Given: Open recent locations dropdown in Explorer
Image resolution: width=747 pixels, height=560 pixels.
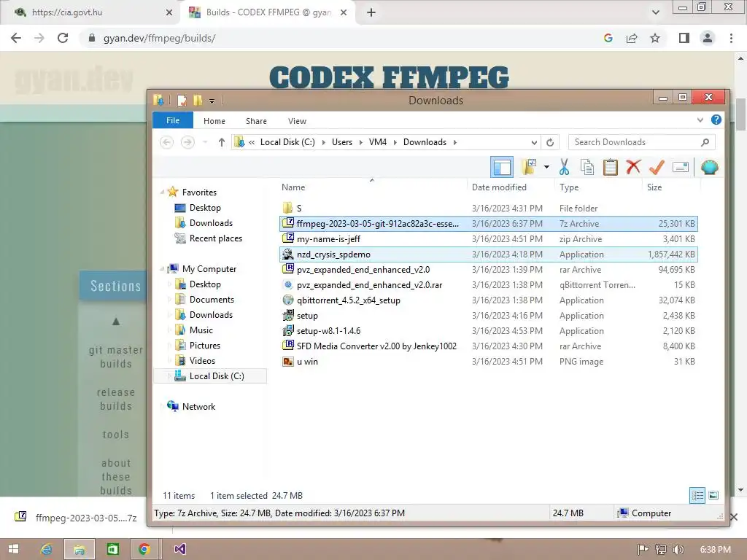Looking at the screenshot, I should coord(205,142).
